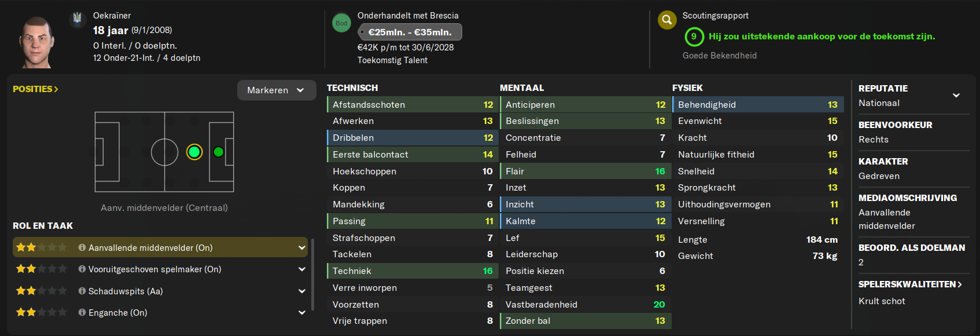Open the POSITIES section link
Screen dimensions: 980x336
pos(35,89)
